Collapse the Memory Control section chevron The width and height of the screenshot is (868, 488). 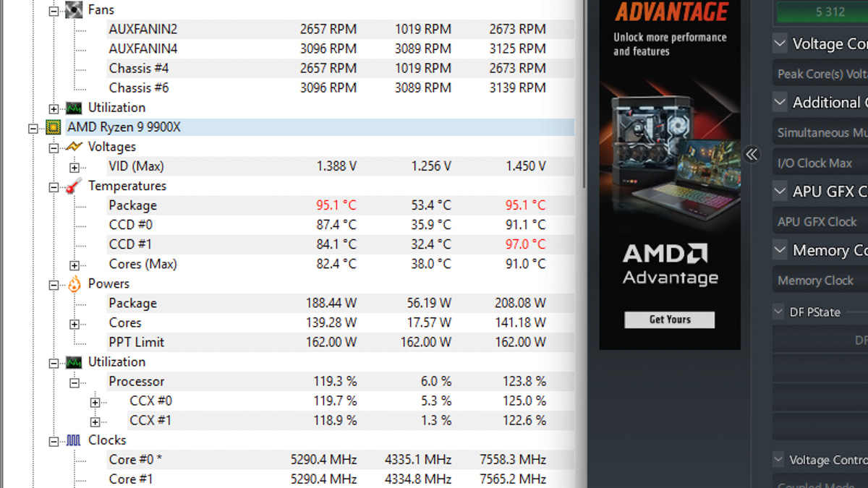pyautogui.click(x=780, y=250)
